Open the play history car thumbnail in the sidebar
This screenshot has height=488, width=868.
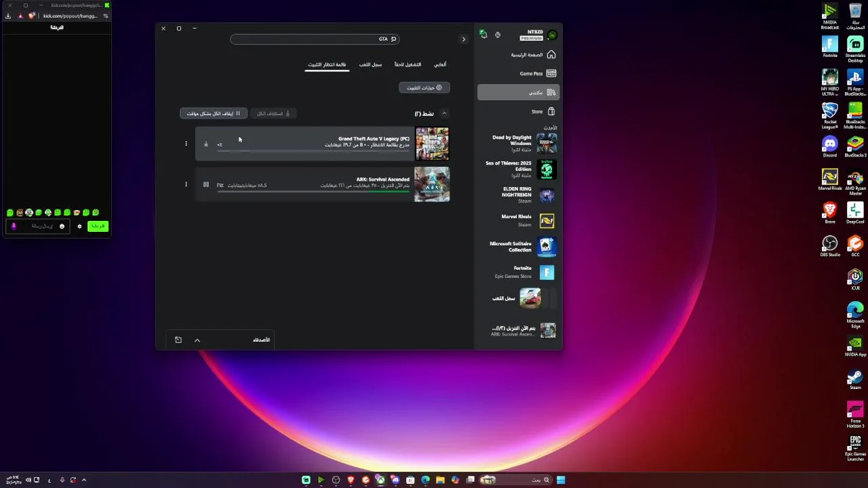pyautogui.click(x=530, y=298)
